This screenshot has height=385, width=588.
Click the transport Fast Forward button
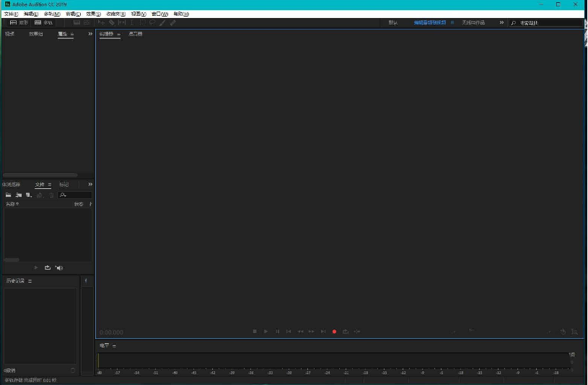tap(311, 332)
